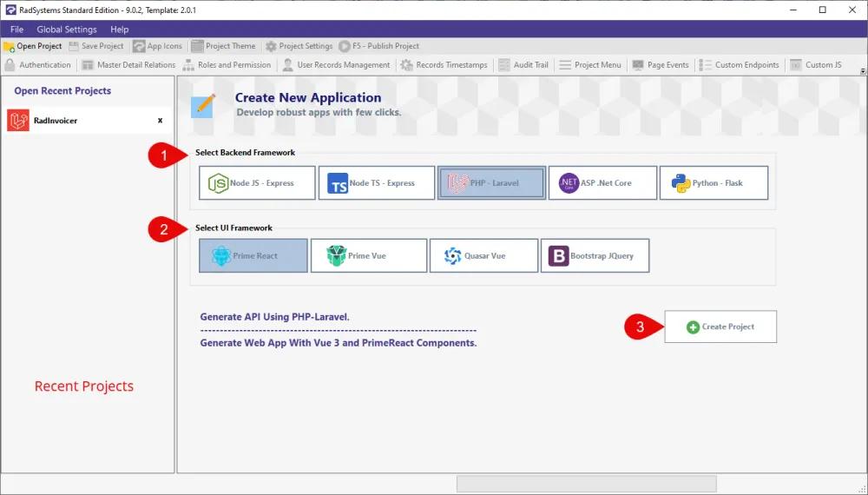The image size is (868, 495).
Task: Open Page Events tool
Action: point(661,65)
